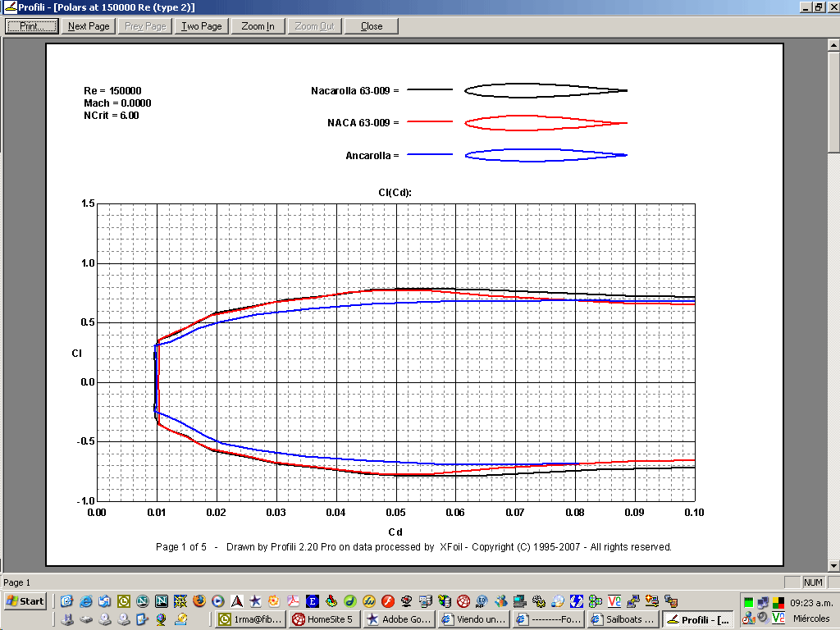This screenshot has height=630, width=840.
Task: Open Internet Explorer quick launch icon
Action: coord(84,601)
